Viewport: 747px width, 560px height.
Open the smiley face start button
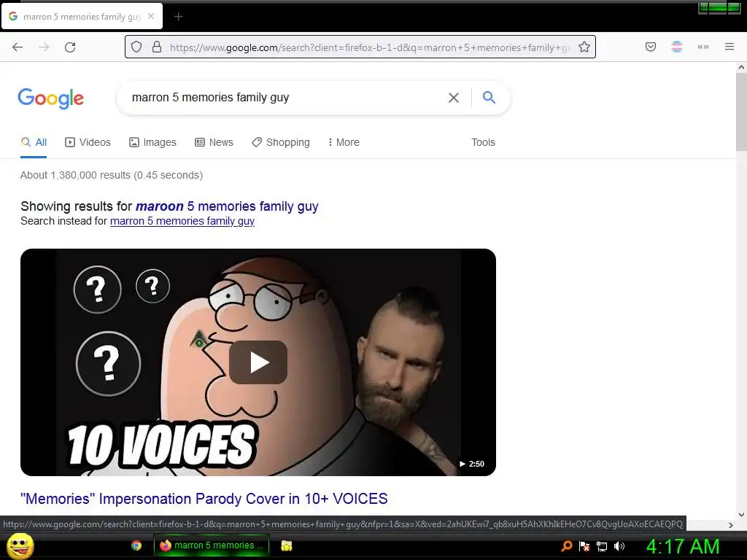click(20, 545)
